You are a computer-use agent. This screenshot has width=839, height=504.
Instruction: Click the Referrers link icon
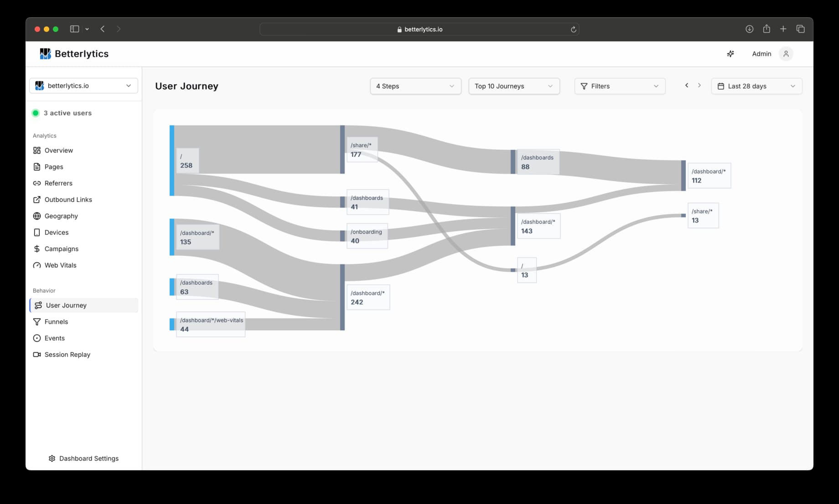click(x=37, y=183)
